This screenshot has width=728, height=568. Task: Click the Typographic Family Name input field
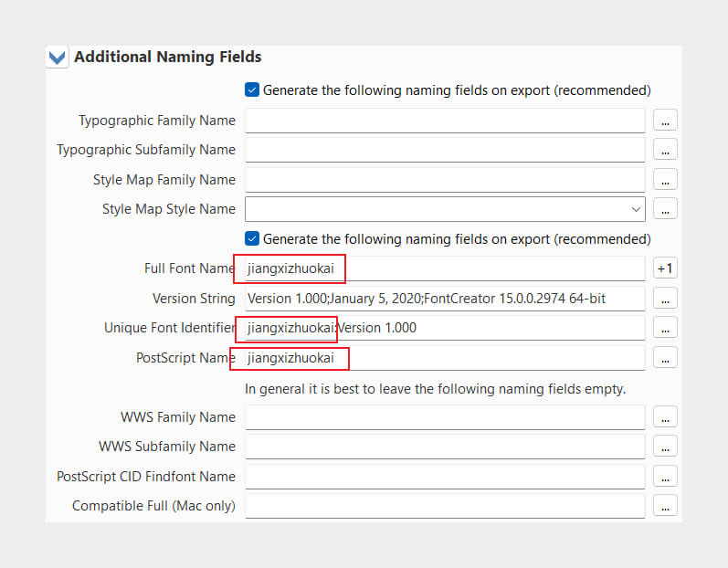coord(445,121)
